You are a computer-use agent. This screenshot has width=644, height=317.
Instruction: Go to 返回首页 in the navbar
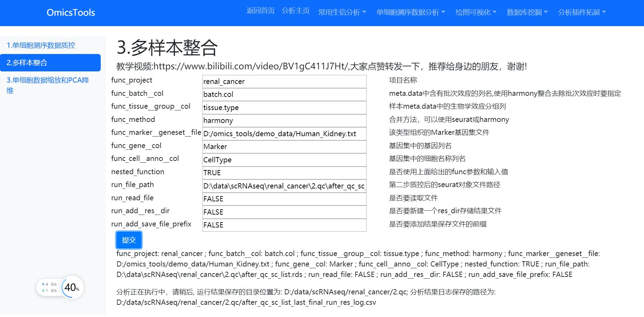(261, 11)
